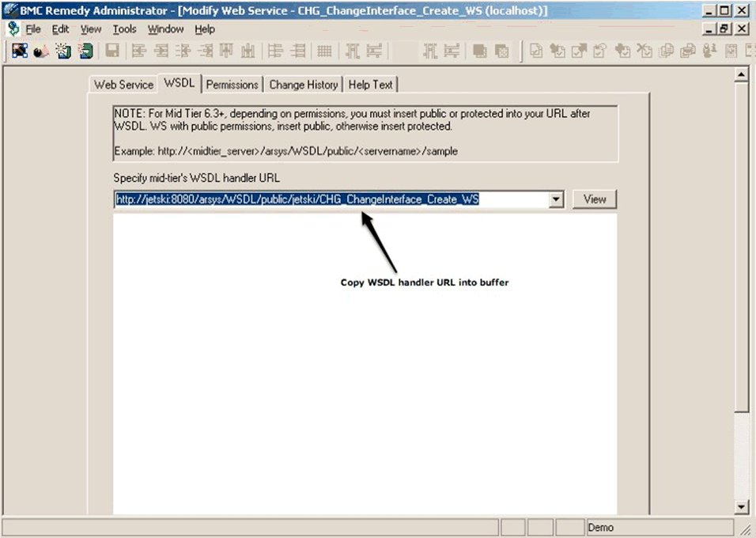This screenshot has width=756, height=538.
Task: Open the View menu
Action: click(91, 29)
